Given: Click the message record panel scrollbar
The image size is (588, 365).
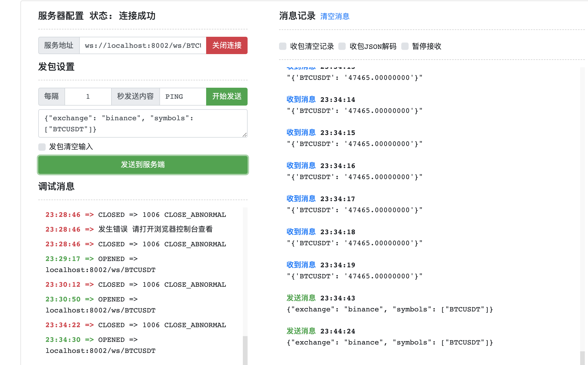Looking at the screenshot, I should [582, 358].
